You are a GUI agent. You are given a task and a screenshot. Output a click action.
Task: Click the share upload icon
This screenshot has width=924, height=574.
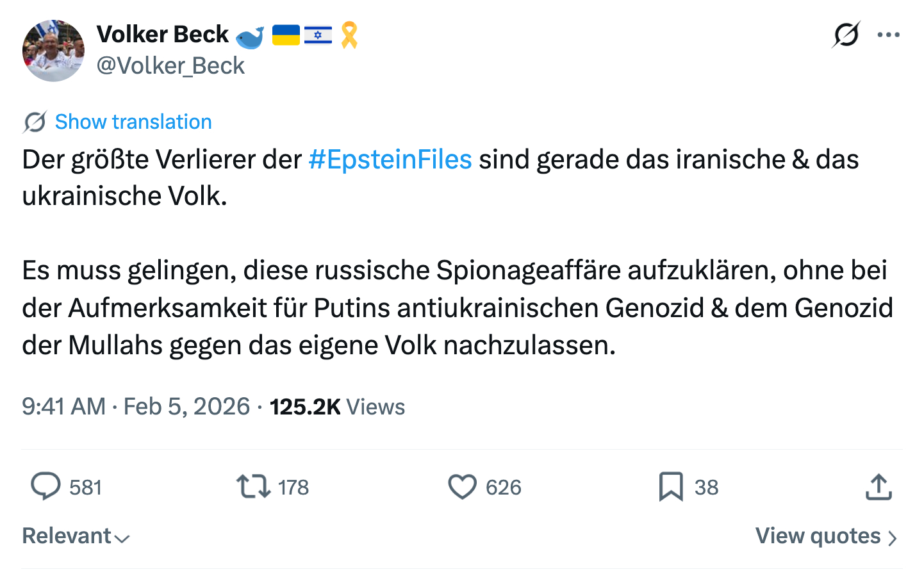[879, 487]
